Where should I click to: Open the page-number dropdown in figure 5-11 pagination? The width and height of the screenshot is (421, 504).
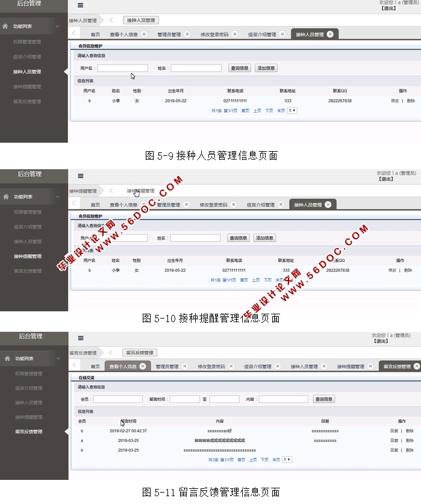point(287,459)
